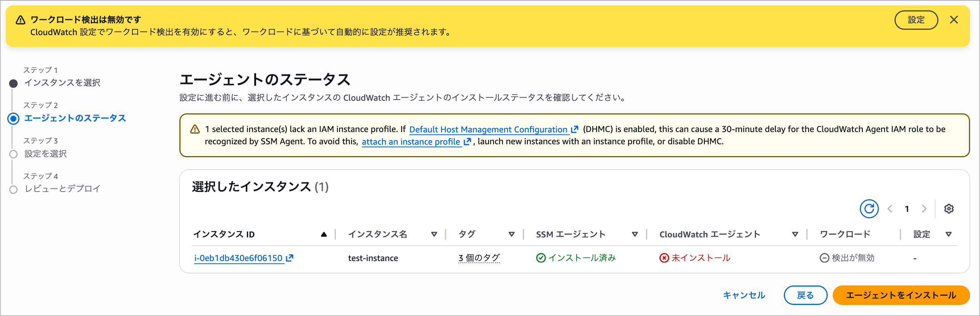This screenshot has width=980, height=316.
Task: Select step 1 インスタンスを選択
Action: (62, 83)
